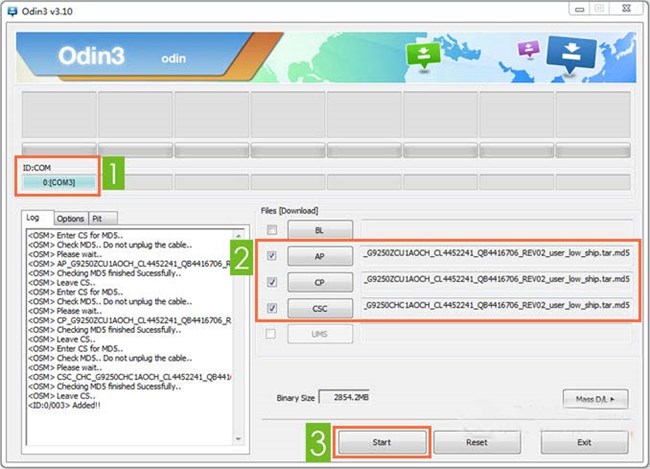Expand the Mass D/L button menu
This screenshot has width=650, height=469.
(x=594, y=399)
